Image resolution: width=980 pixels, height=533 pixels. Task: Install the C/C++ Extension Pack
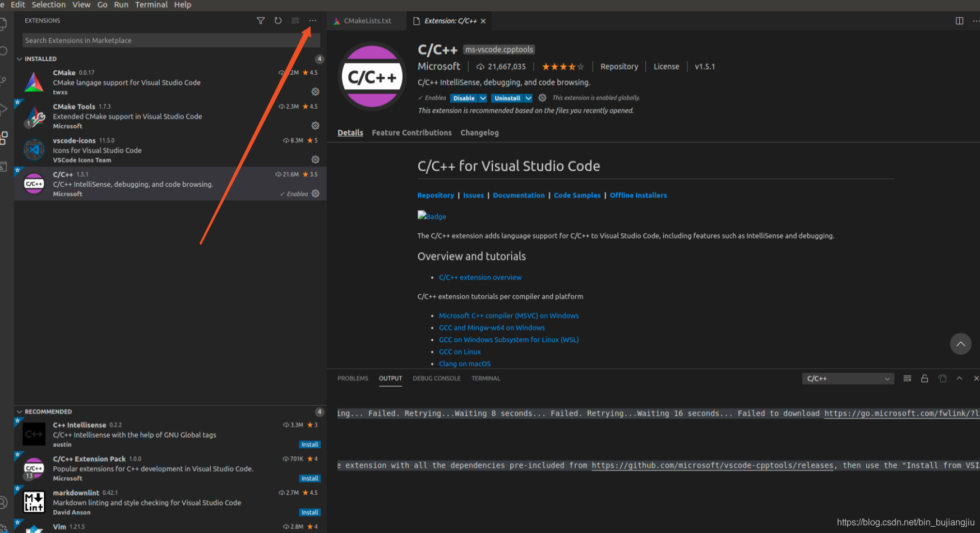(x=309, y=479)
